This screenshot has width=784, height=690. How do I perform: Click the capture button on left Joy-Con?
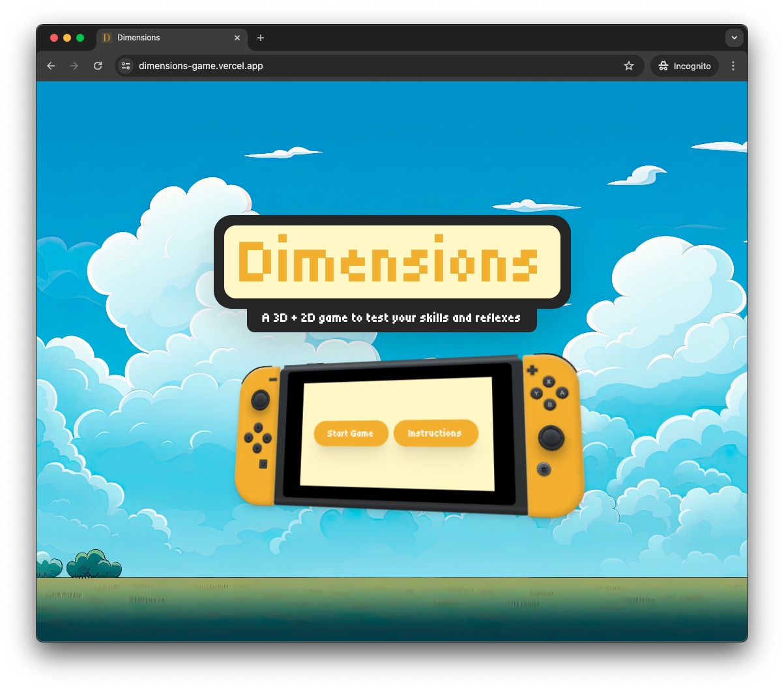pyautogui.click(x=263, y=464)
